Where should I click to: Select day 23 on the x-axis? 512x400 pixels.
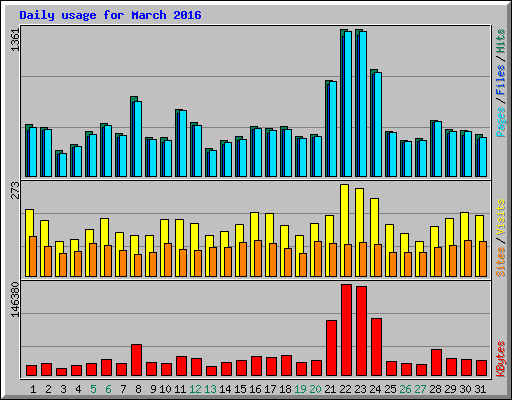361,389
